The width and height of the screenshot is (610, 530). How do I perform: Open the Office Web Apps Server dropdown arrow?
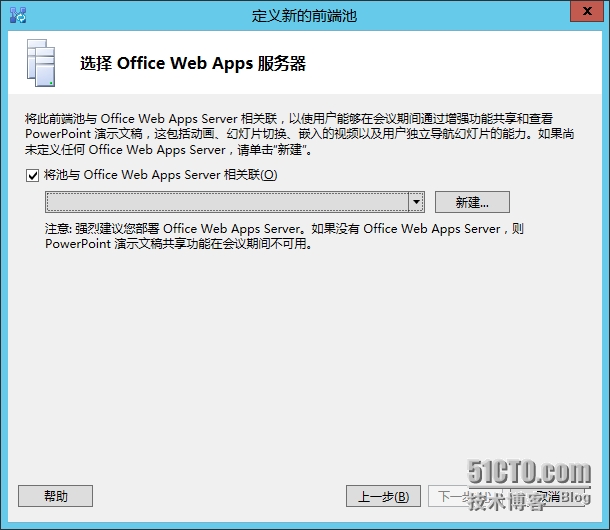point(416,202)
